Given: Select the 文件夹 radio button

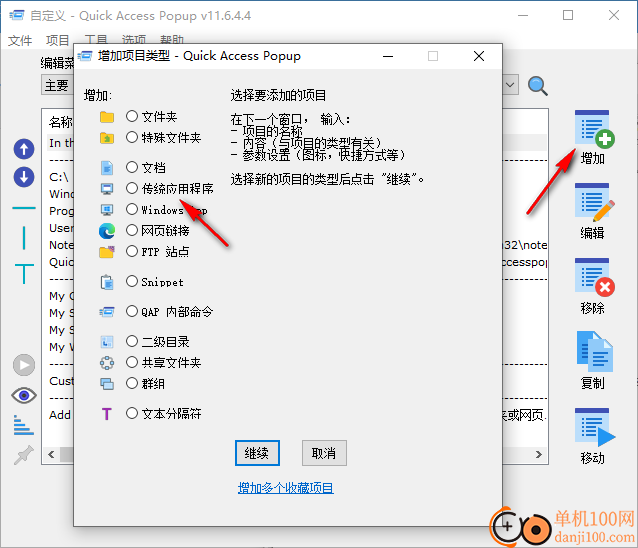Looking at the screenshot, I should point(131,116).
